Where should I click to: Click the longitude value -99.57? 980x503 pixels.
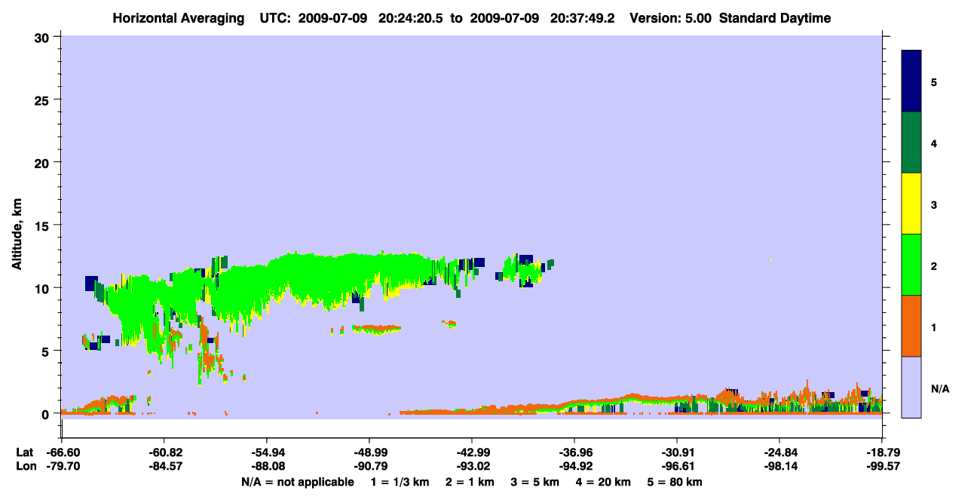pyautogui.click(x=882, y=465)
